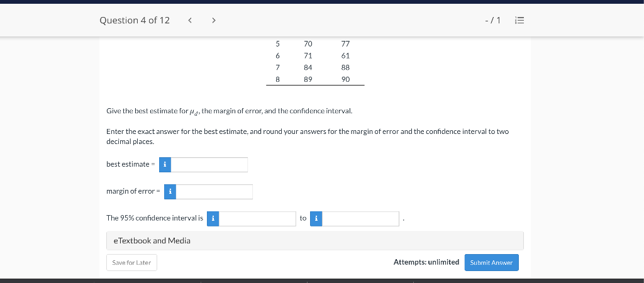Focus the confidence interval upper bound field
The image size is (644, 283).
tap(360, 219)
